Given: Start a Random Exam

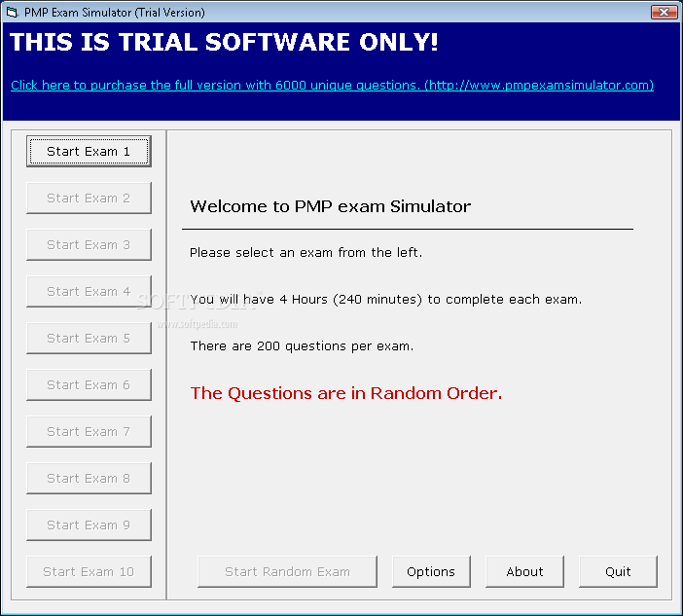Looking at the screenshot, I should tap(287, 571).
